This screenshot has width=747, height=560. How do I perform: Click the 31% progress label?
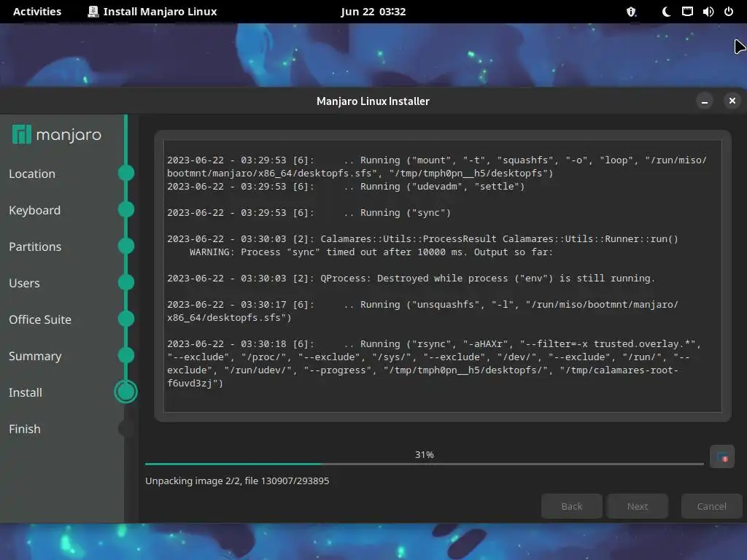424,455
